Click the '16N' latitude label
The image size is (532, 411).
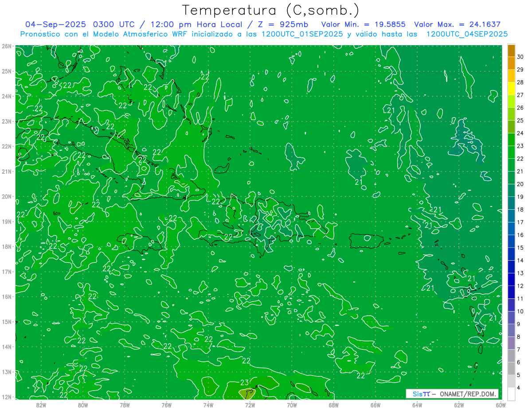[x=7, y=297]
